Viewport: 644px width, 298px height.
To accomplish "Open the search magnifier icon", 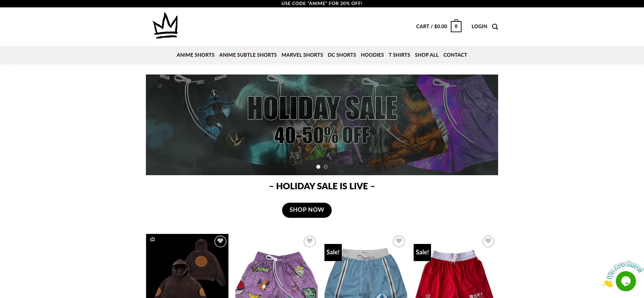I will tap(495, 27).
